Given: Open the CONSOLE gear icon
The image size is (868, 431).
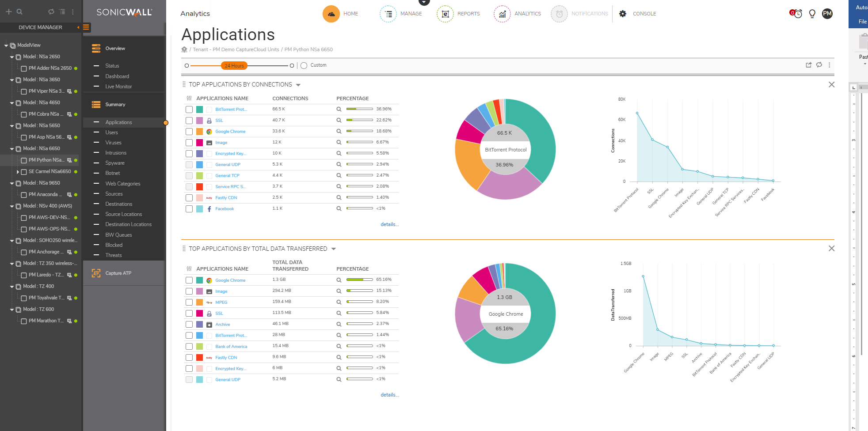Looking at the screenshot, I should tap(623, 14).
